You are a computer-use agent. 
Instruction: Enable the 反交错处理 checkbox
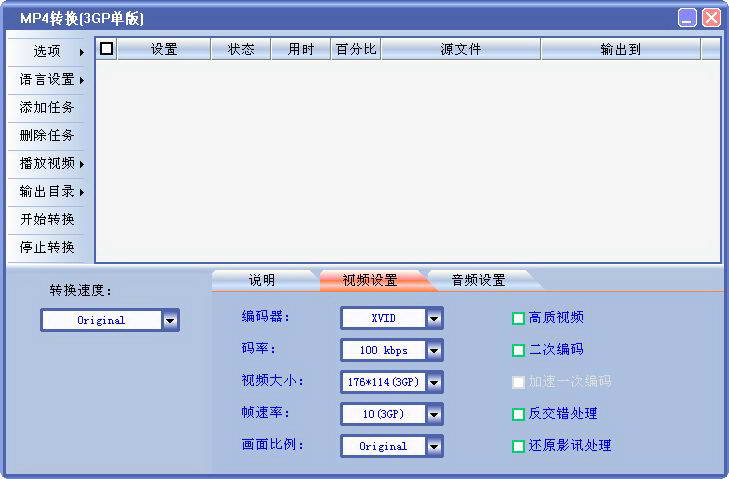pyautogui.click(x=518, y=414)
